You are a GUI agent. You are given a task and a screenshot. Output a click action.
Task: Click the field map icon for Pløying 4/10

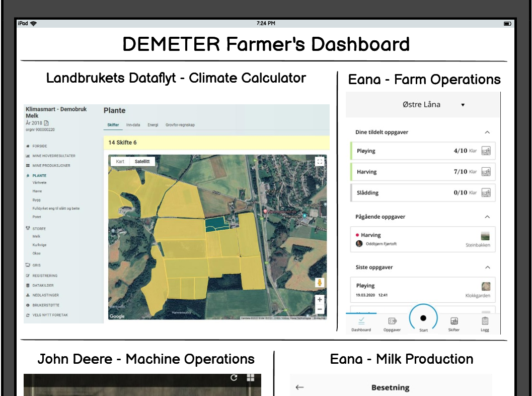(486, 151)
